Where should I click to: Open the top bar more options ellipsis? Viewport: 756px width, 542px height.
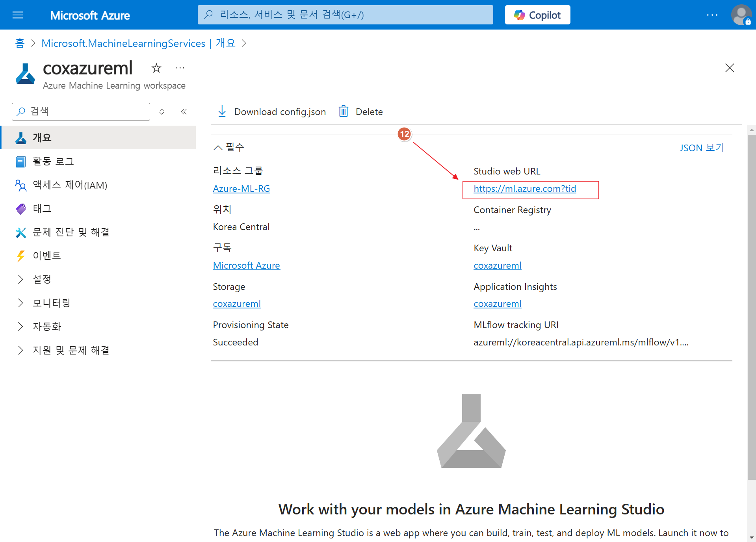(x=712, y=15)
